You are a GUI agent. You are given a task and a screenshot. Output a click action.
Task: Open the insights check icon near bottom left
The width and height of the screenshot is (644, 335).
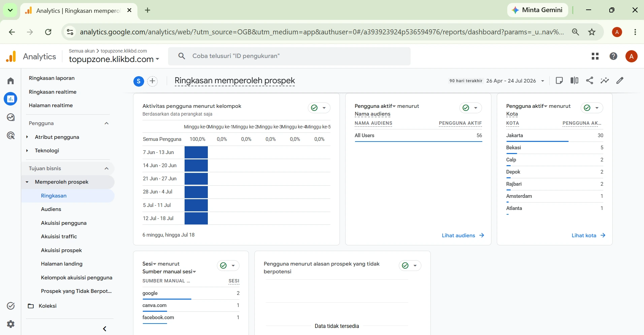tap(10, 306)
